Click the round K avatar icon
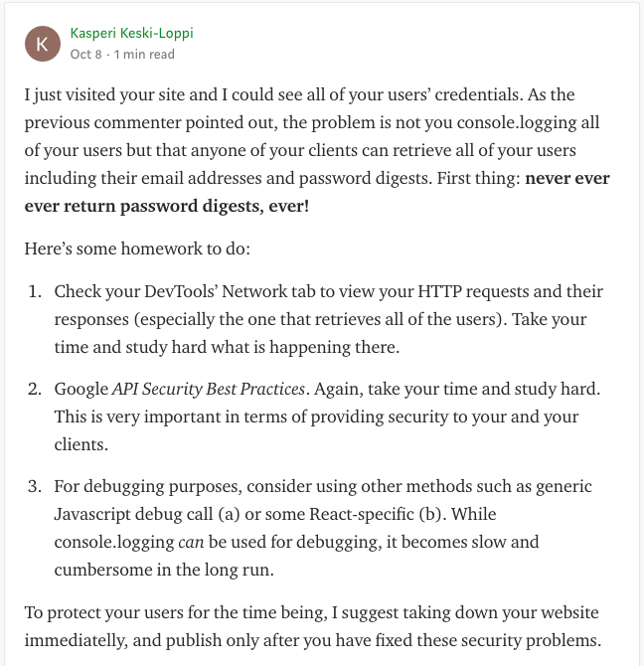 pos(42,43)
